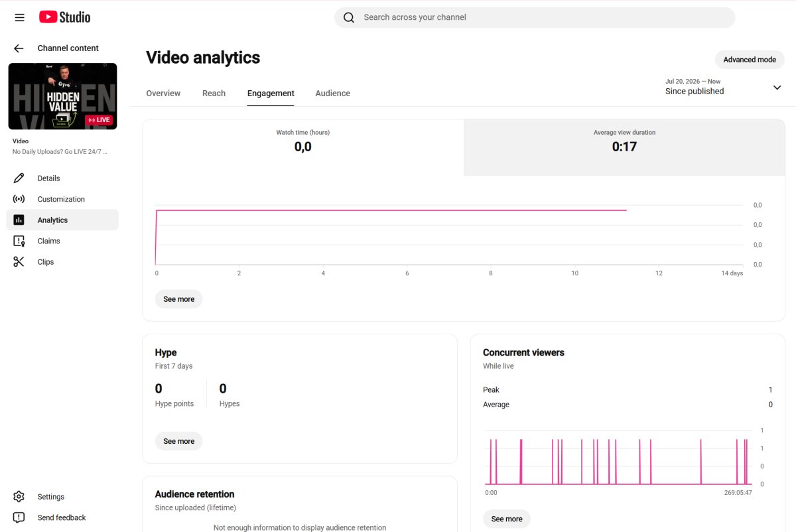
Task: Click the video title No Daily Uploads
Action: (x=60, y=152)
